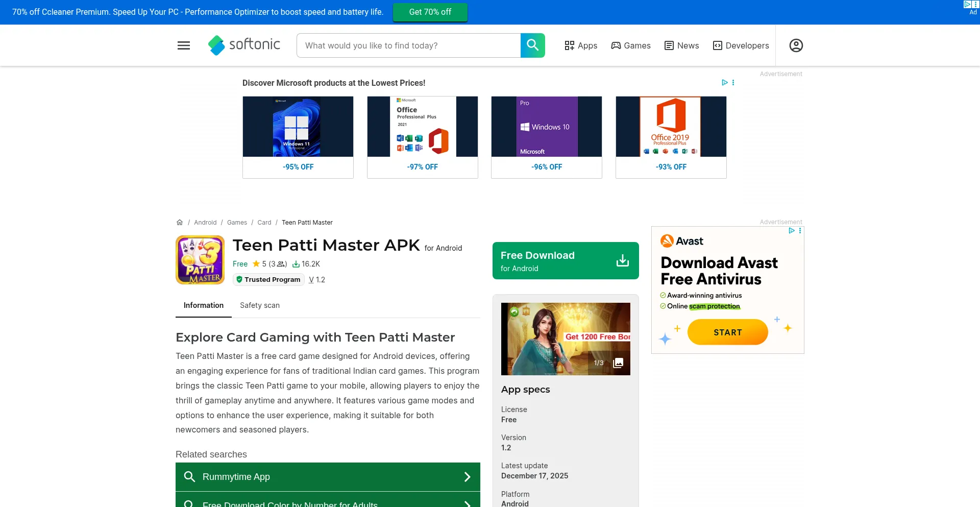This screenshot has height=507, width=980.
Task: Switch to the Safety scan tab
Action: pyautogui.click(x=259, y=305)
